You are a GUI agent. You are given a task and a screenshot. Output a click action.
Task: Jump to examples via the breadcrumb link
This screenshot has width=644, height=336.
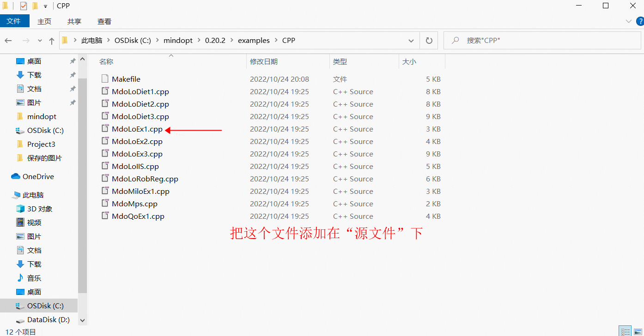tap(254, 41)
